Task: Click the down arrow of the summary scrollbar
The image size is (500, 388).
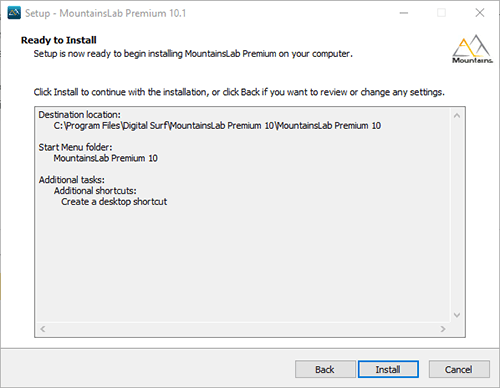Action: (457, 315)
